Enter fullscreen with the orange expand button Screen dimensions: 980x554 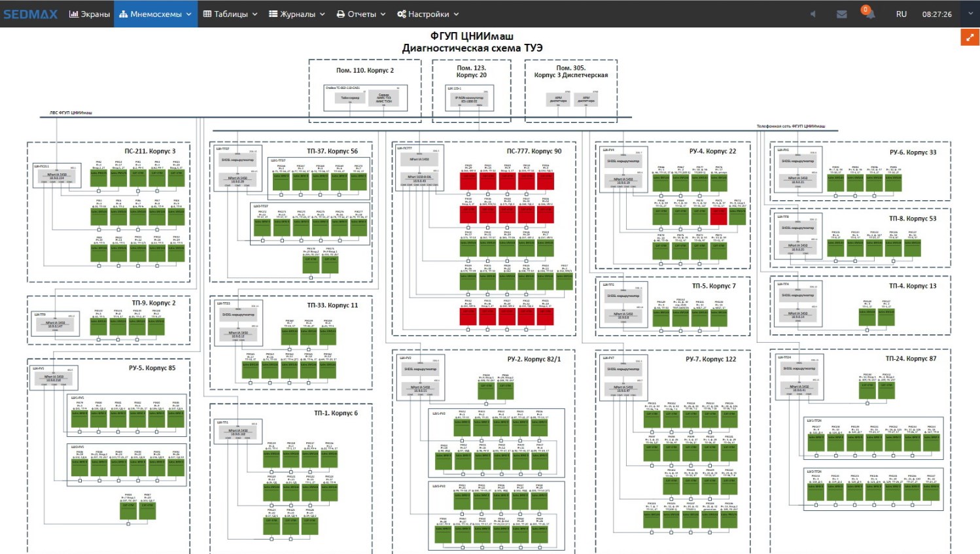[970, 37]
